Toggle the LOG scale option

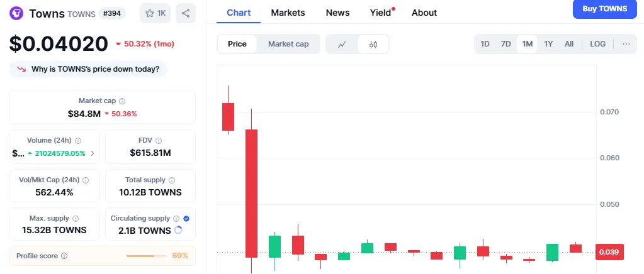(x=597, y=44)
